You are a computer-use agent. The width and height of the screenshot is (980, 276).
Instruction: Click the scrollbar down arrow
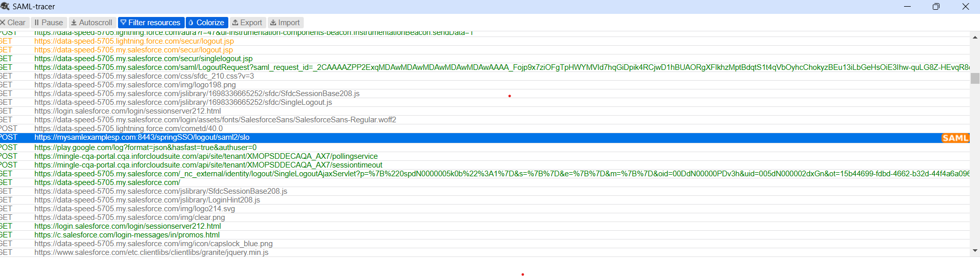[x=975, y=251]
